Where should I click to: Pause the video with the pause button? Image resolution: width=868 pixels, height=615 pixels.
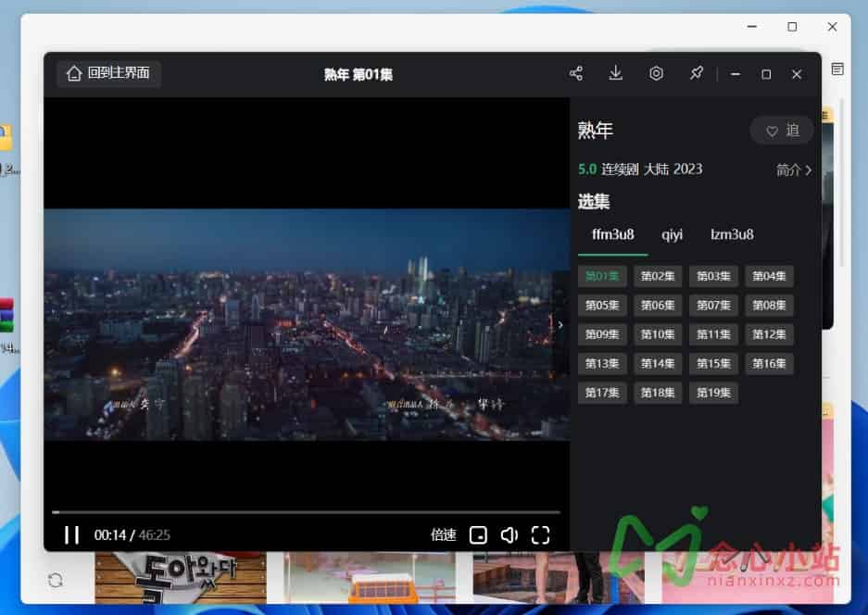(x=71, y=534)
